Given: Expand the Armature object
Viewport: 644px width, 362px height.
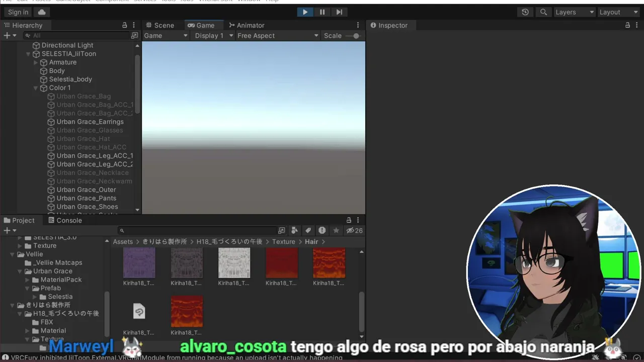Looking at the screenshot, I should point(36,62).
